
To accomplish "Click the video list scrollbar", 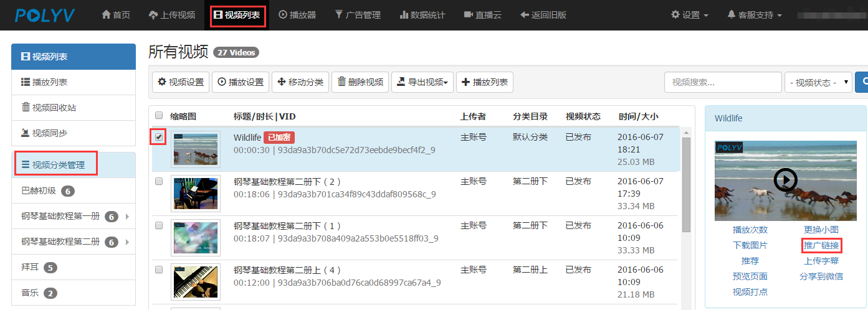I will (x=687, y=185).
